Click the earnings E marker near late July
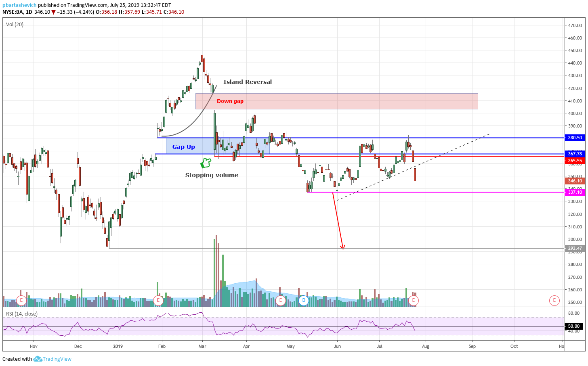Viewport: 588px width, 366px height. pyautogui.click(x=413, y=300)
